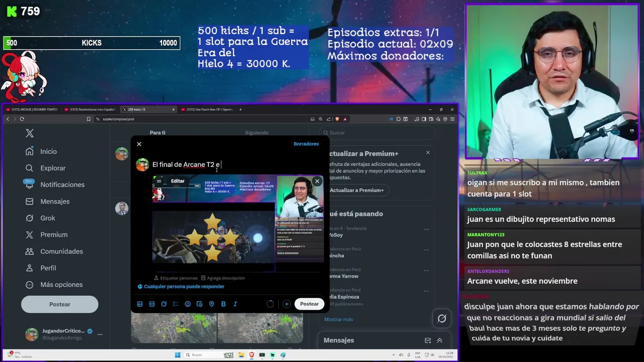Open Mensajes in the X sidebar
Image resolution: width=644 pixels, height=362 pixels.
48,201
